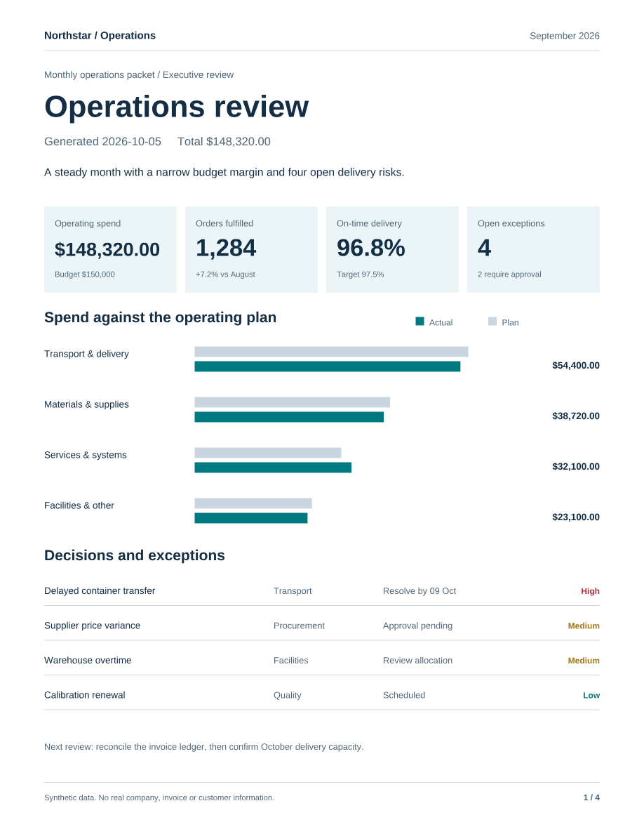The width and height of the screenshot is (644, 834).
Task: Click the Open exceptions value 4
Action: [x=484, y=248]
